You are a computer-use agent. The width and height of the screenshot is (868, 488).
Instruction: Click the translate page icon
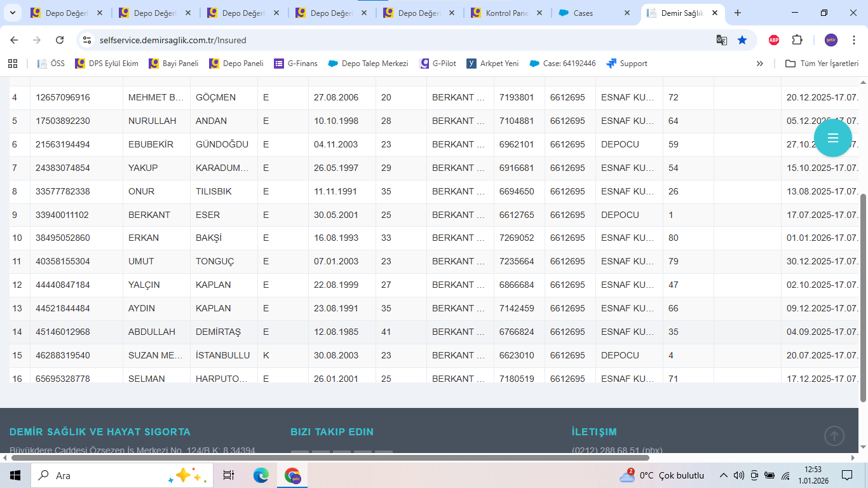click(722, 40)
